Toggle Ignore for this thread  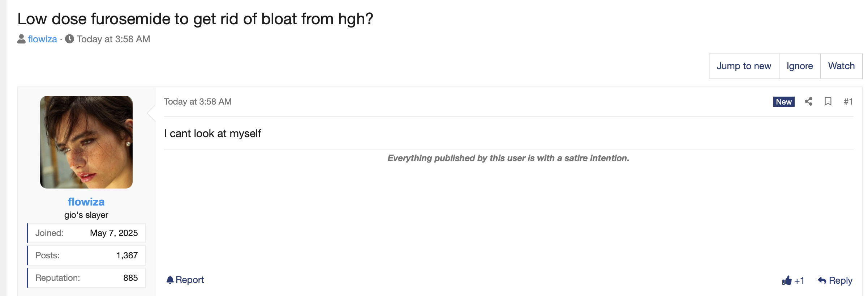pyautogui.click(x=799, y=66)
